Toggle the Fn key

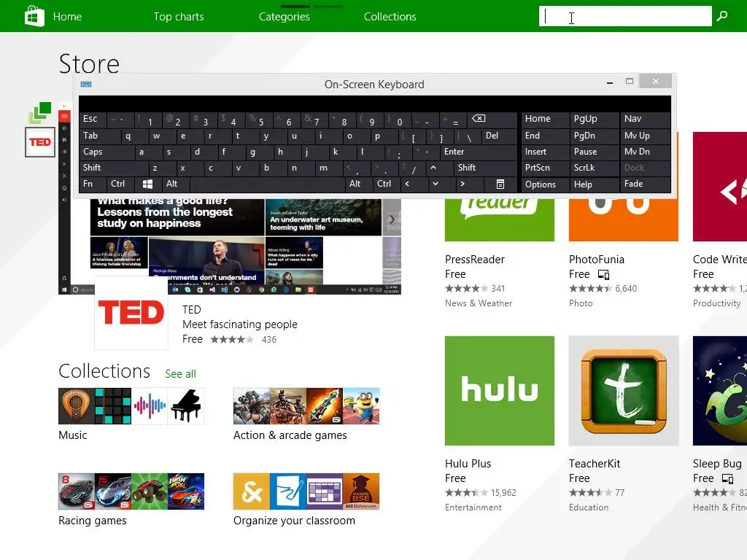[93, 184]
